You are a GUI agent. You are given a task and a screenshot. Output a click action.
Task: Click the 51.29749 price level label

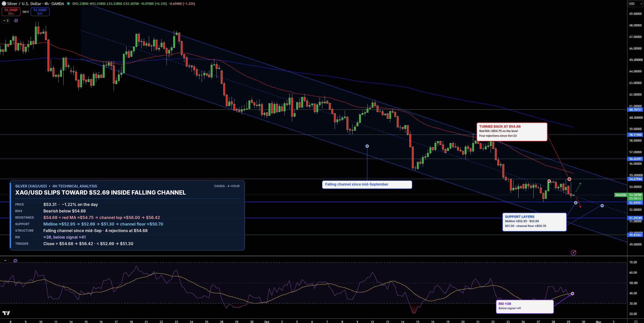(635, 218)
